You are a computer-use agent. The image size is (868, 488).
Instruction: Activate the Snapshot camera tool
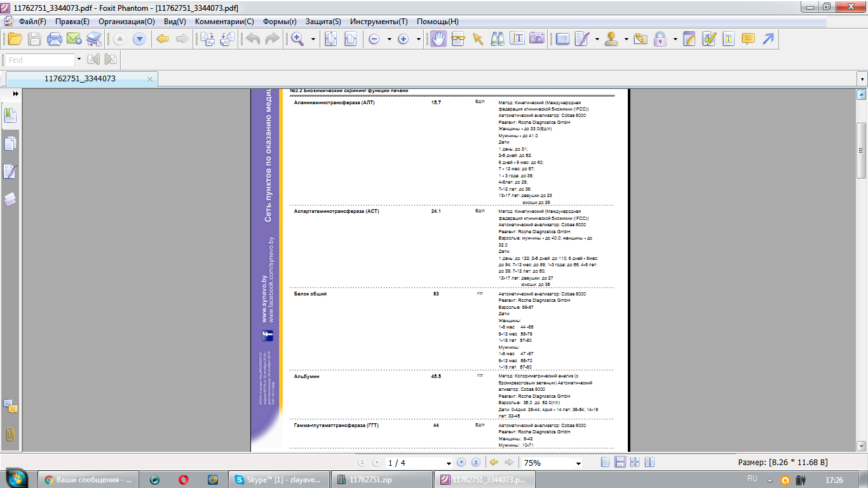pos(537,39)
